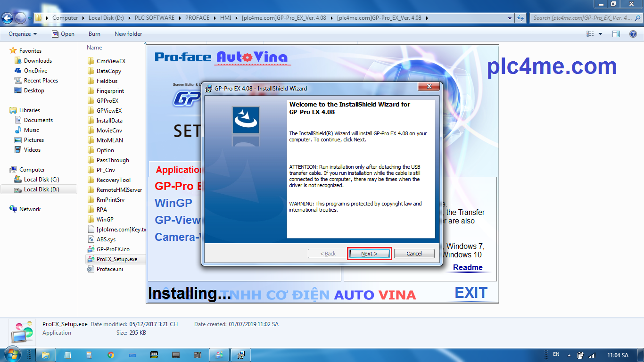Image resolution: width=644 pixels, height=362 pixels.
Task: Open the address bar history dropdown
Action: (510, 17)
